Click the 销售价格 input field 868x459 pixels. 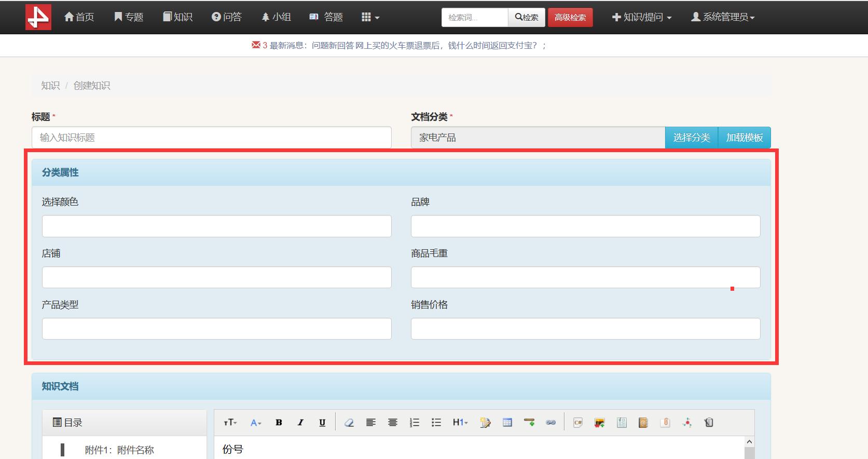coord(586,329)
